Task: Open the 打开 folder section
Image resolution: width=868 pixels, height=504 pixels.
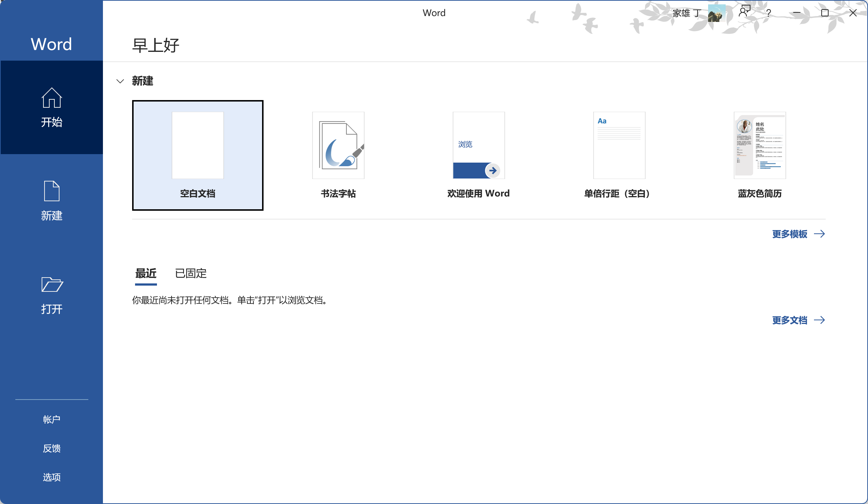Action: [x=51, y=295]
